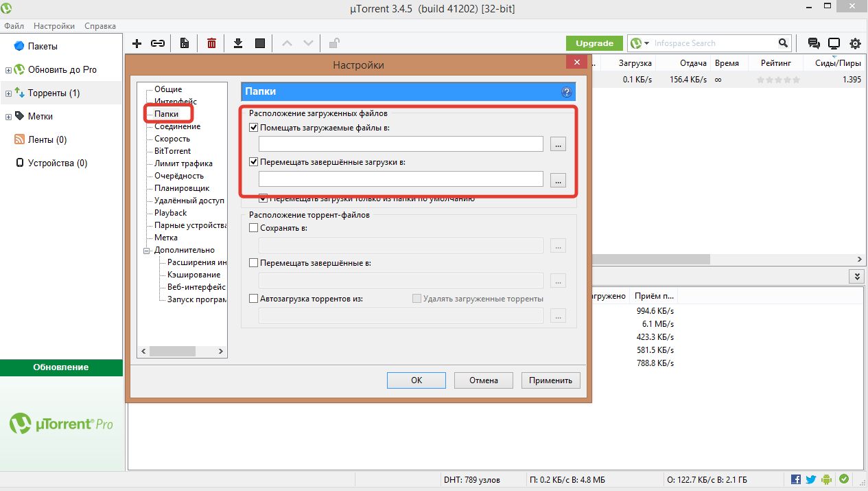Image resolution: width=868 pixels, height=491 pixels.
Task: Click the Add Torrent from URL link icon
Action: 158,43
